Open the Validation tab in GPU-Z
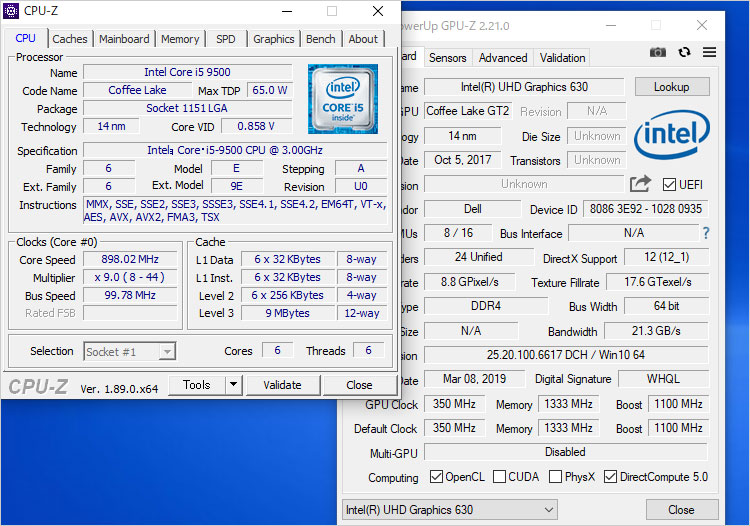This screenshot has width=750, height=526. 562,58
